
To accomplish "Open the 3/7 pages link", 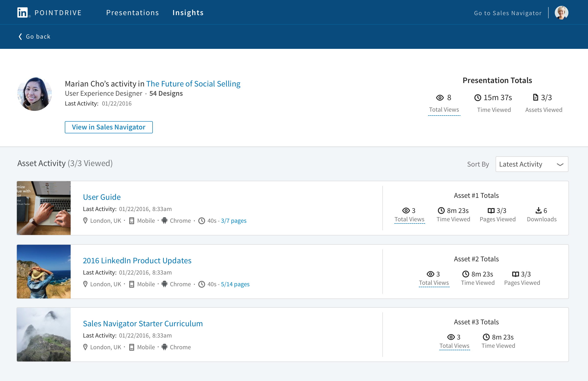I will (233, 221).
